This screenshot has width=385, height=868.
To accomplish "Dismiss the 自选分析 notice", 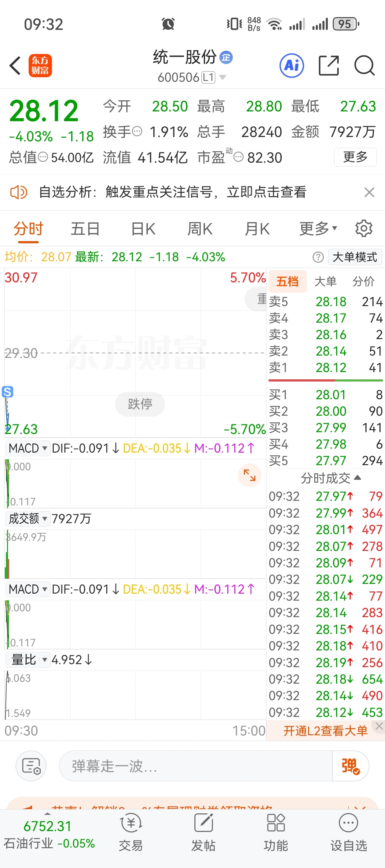I will coord(369,192).
